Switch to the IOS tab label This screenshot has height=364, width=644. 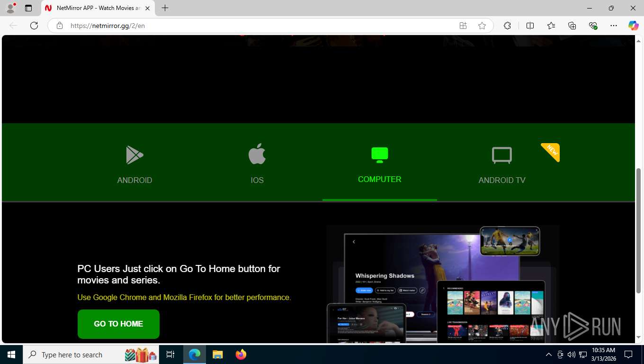click(x=257, y=180)
